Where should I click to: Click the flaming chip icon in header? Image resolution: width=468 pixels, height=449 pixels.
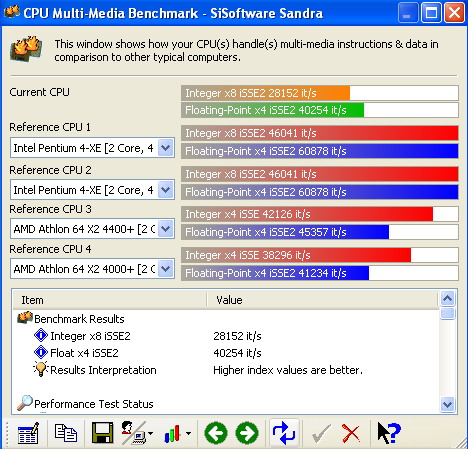(26, 49)
